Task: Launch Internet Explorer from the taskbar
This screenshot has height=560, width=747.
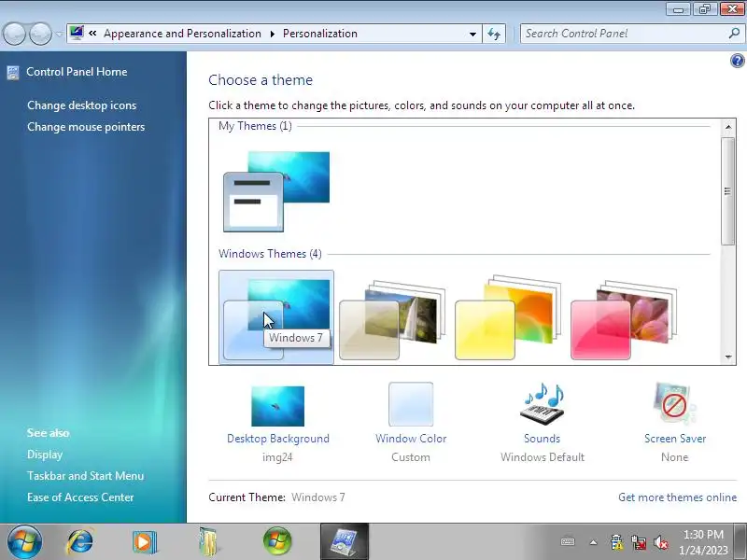Action: [80, 541]
